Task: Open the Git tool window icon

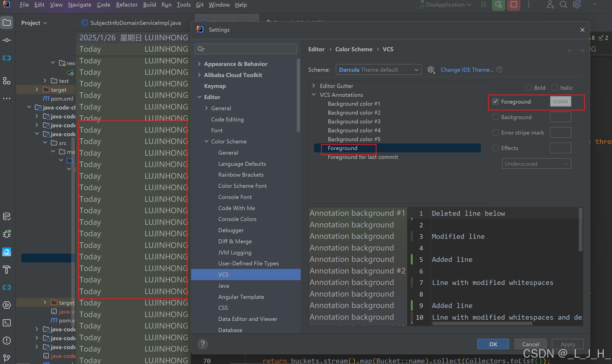Action: pyautogui.click(x=7, y=358)
